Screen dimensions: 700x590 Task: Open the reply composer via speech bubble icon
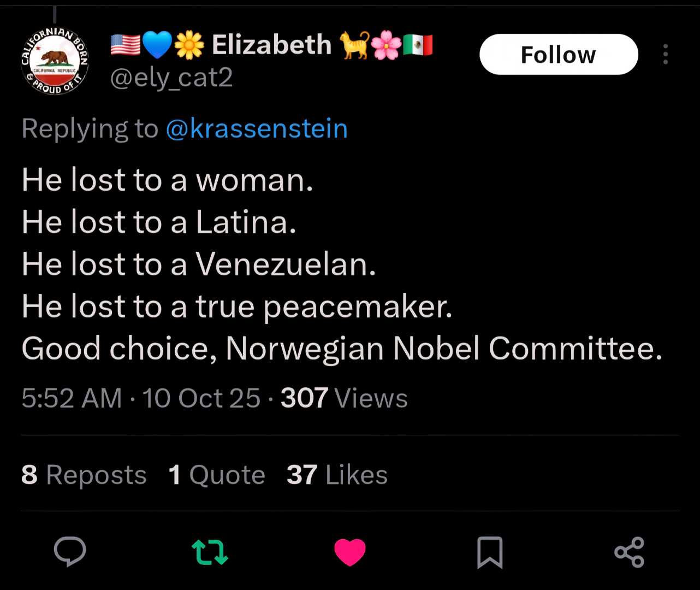click(x=70, y=552)
